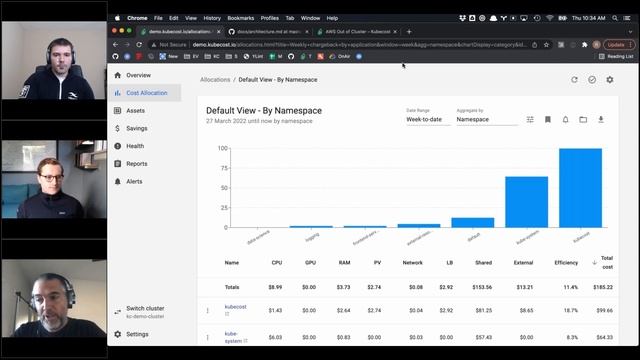Image resolution: width=640 pixels, height=360 pixels.
Task: Click the checkmark status icon
Action: coord(592,80)
